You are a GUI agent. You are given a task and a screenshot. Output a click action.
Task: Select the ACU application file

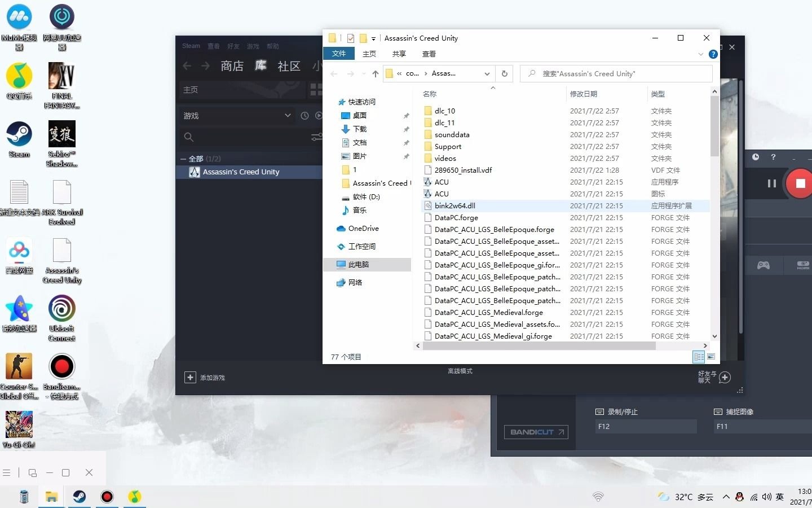442,182
